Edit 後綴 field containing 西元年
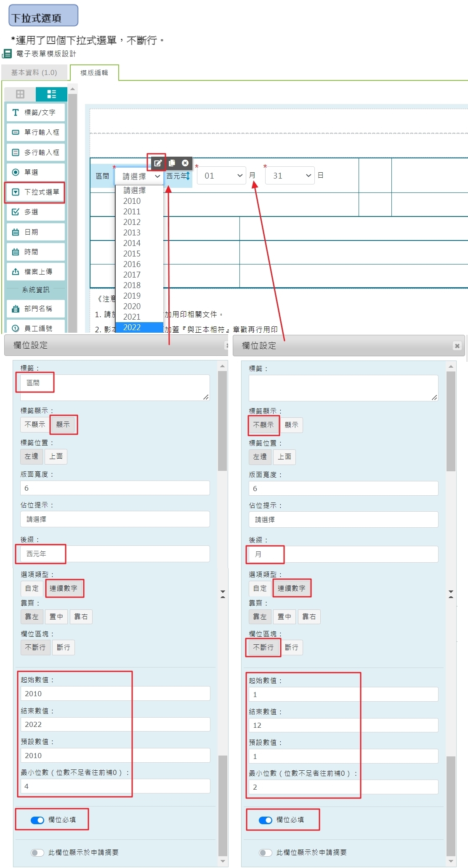 pyautogui.click(x=115, y=554)
